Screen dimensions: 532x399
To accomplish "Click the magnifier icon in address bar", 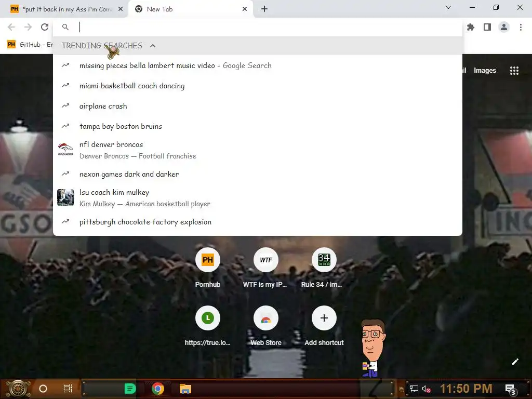I will (x=65, y=27).
